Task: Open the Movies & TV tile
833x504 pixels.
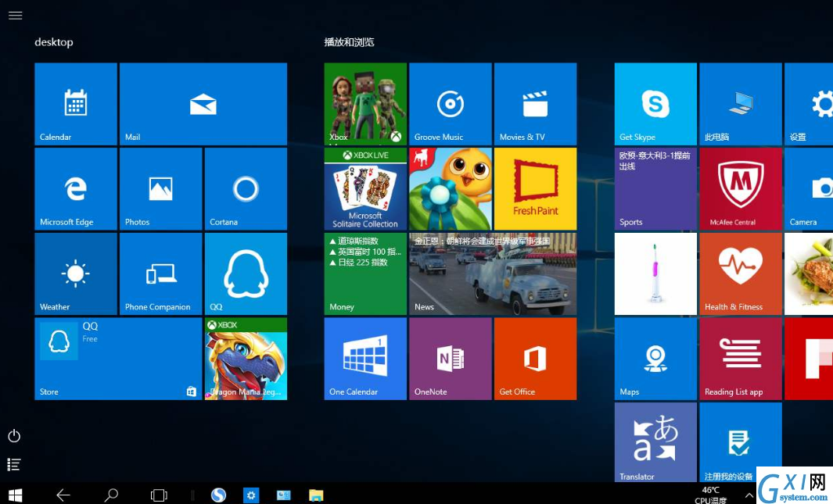Action: [536, 104]
